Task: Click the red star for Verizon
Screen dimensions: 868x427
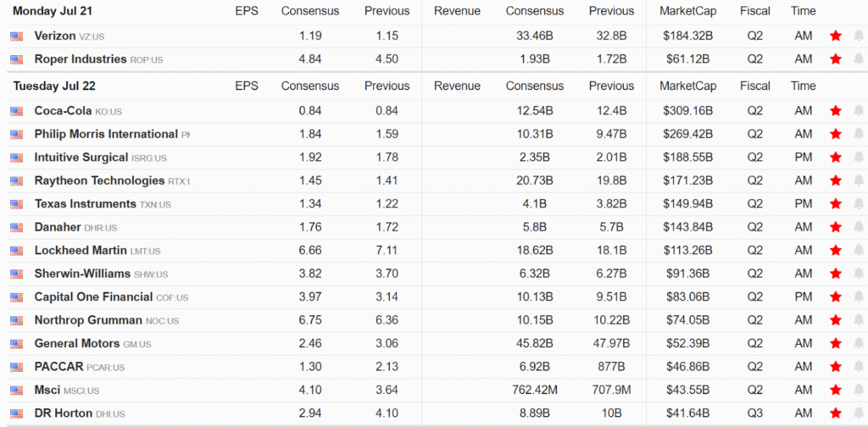Action: click(x=835, y=36)
